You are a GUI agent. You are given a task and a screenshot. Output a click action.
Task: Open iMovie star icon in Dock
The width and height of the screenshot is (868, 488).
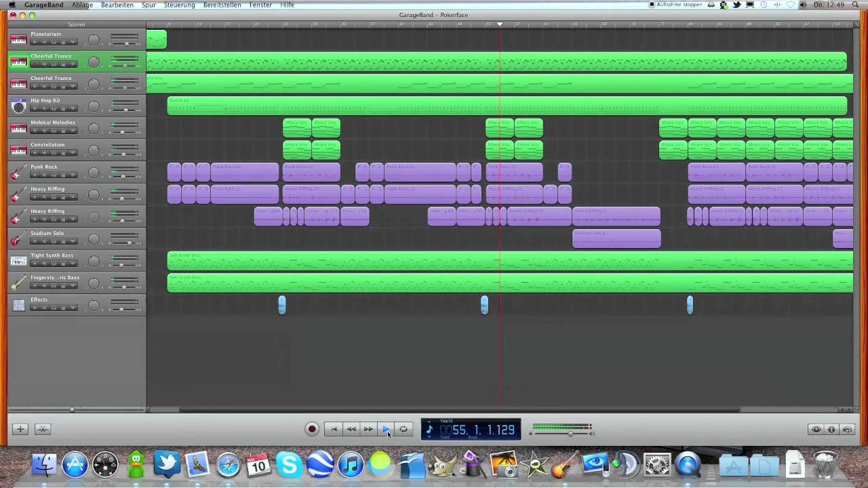pyautogui.click(x=534, y=465)
